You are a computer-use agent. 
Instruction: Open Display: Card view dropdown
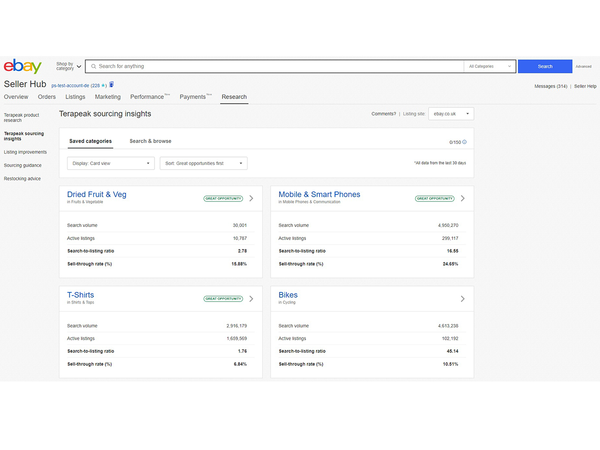[111, 163]
